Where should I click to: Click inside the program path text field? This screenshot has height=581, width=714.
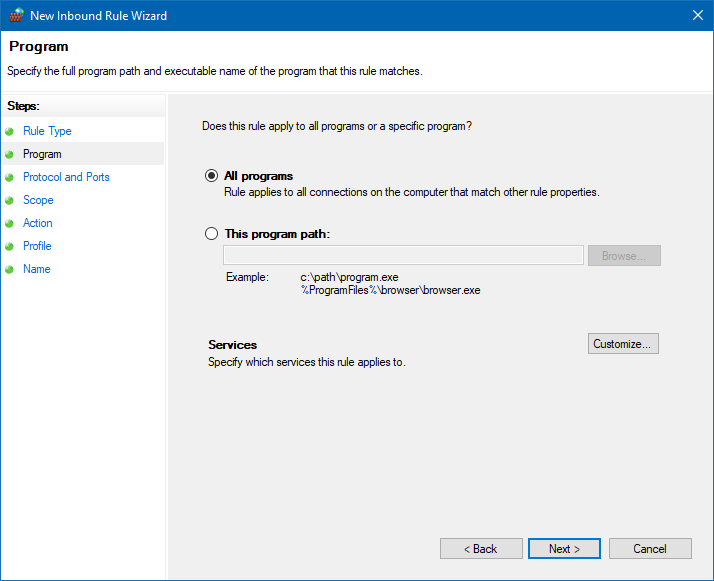tap(403, 256)
